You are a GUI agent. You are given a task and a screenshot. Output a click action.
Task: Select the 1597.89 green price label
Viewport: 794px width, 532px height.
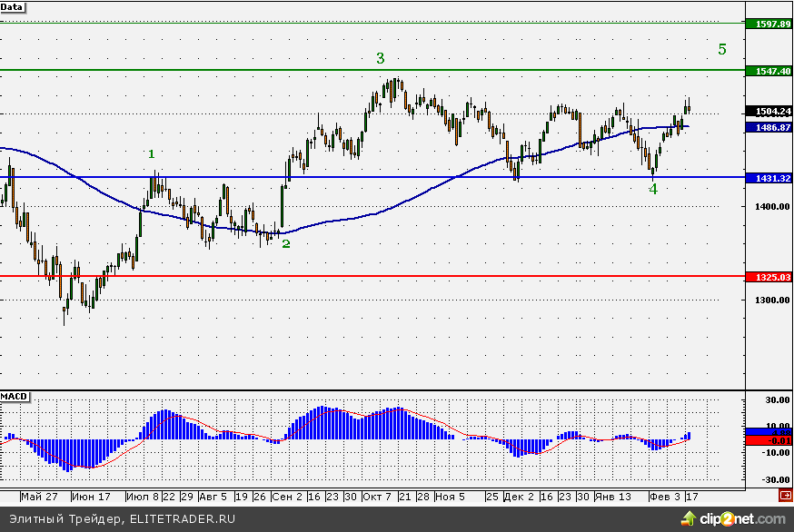(x=768, y=24)
